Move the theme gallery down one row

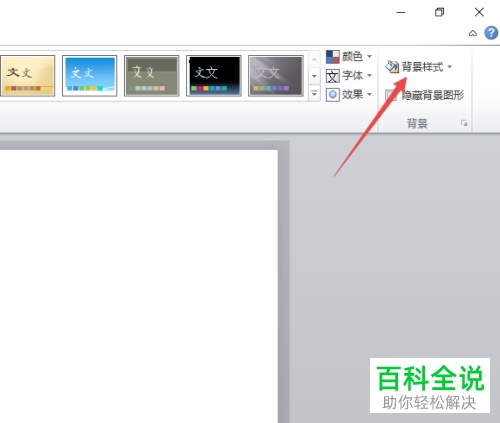click(314, 76)
